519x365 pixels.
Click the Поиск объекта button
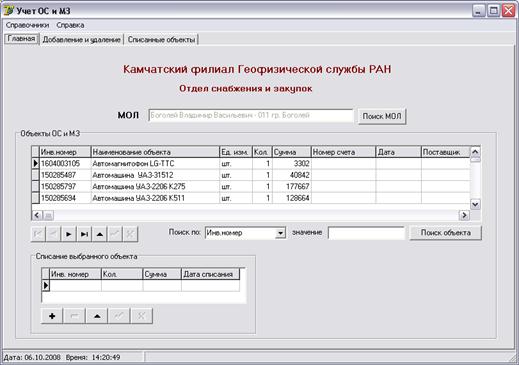click(x=446, y=233)
